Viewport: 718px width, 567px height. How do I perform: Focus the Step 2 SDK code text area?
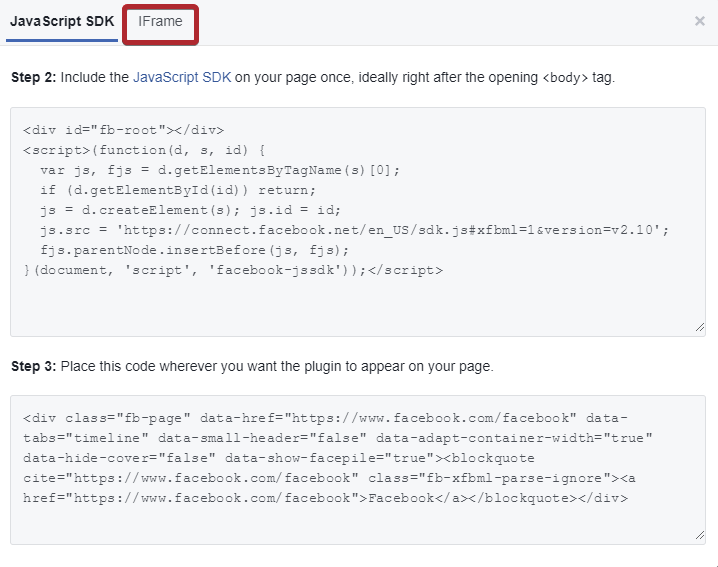click(x=358, y=222)
